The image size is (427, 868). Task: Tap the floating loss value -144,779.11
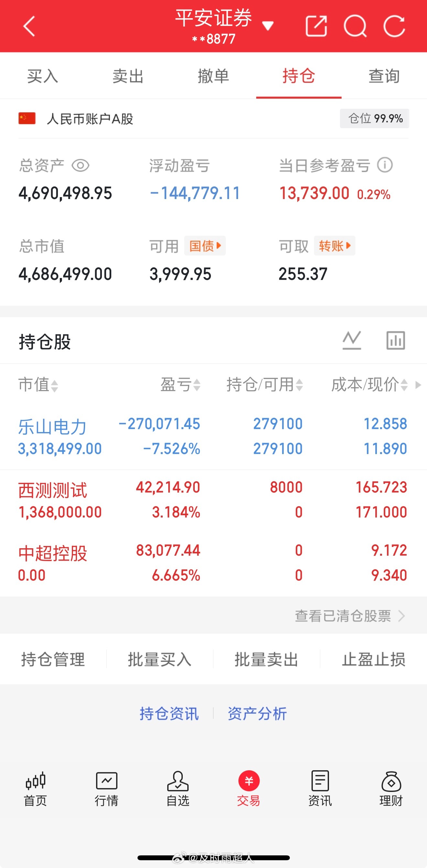(x=195, y=194)
